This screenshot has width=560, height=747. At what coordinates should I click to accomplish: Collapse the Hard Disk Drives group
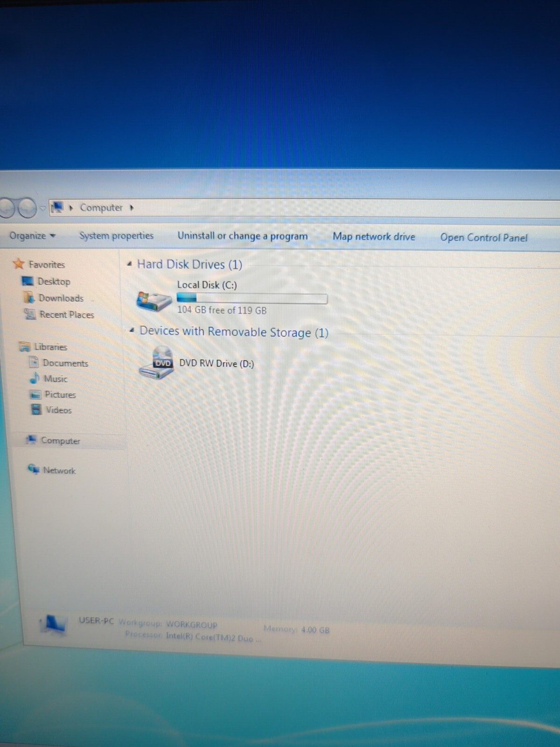(130, 264)
